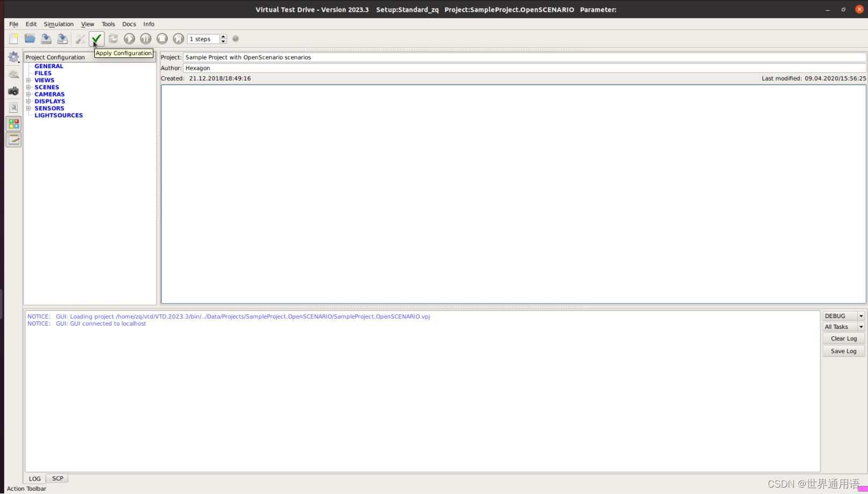Switch to the SCP tab
Image resolution: width=868 pixels, height=494 pixels.
click(x=56, y=478)
